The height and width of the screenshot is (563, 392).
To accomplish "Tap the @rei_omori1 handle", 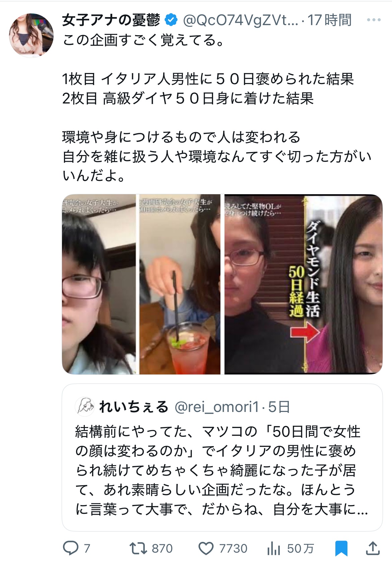I will tap(217, 407).
